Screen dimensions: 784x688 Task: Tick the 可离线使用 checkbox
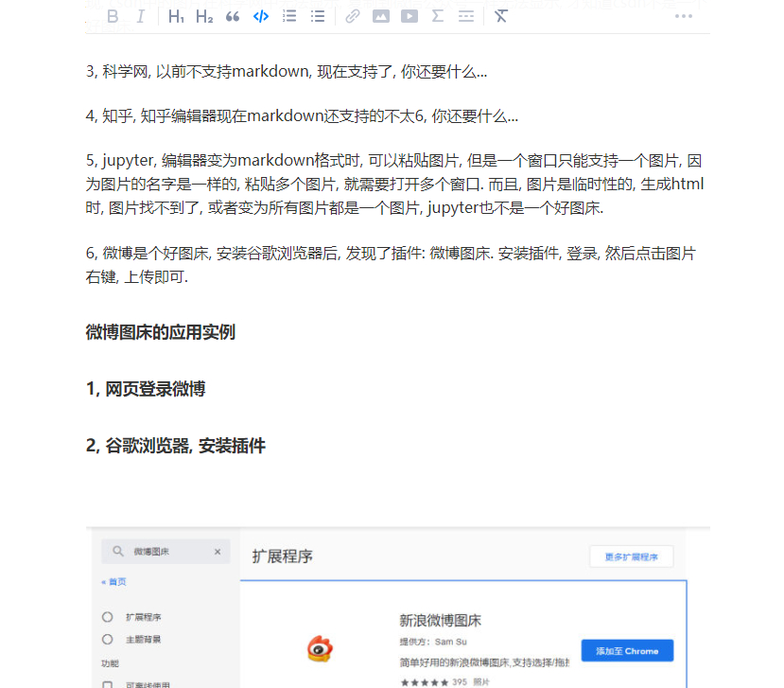coord(107,684)
